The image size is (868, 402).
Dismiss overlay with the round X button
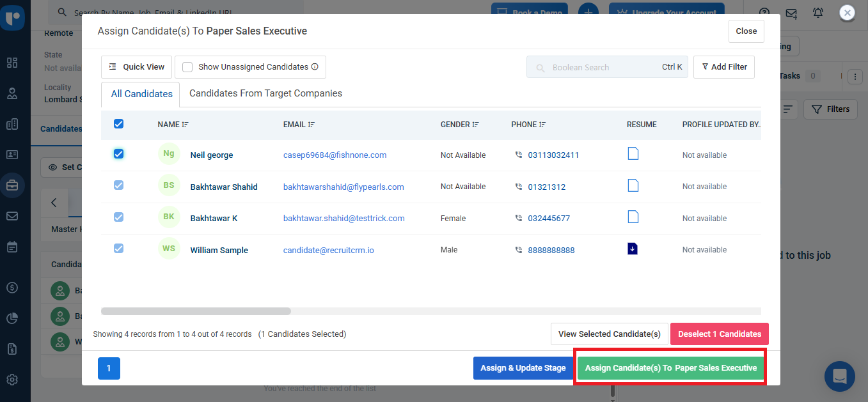click(x=847, y=12)
